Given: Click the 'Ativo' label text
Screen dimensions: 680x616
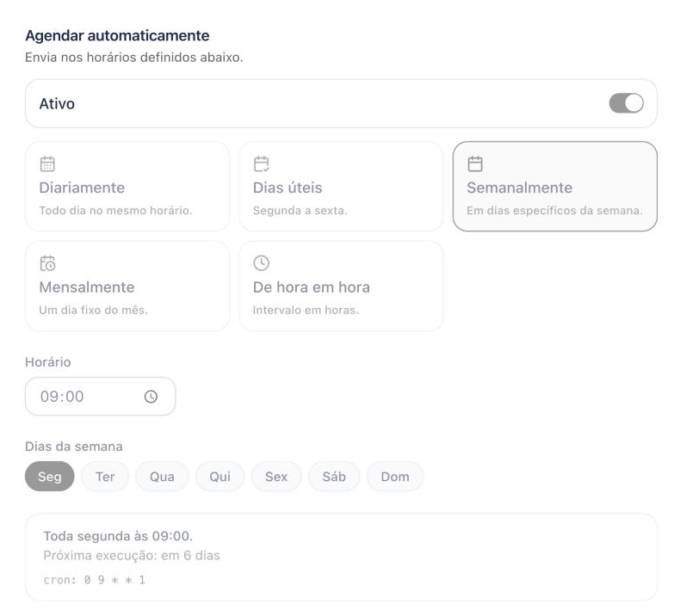Looking at the screenshot, I should point(57,103).
